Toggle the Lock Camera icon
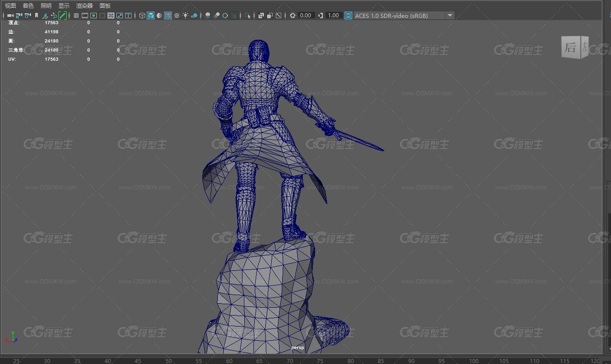The width and height of the screenshot is (611, 364). tap(19, 16)
